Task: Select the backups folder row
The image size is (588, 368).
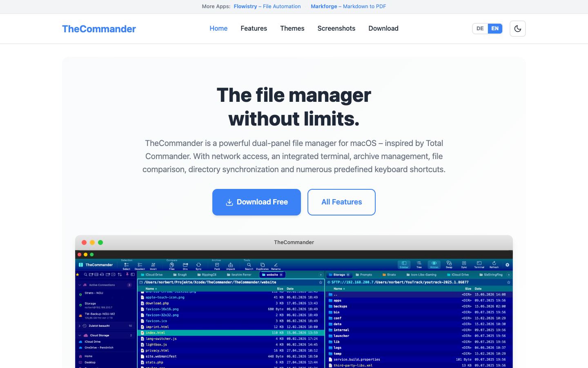Action: 419,306
